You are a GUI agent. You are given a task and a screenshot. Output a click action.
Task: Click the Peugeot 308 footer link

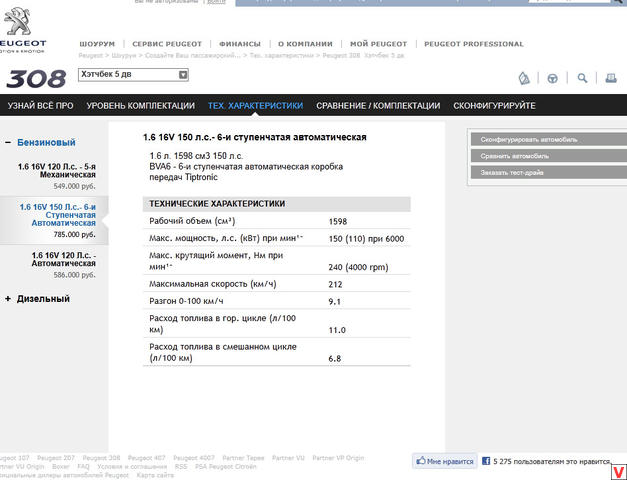(x=101, y=458)
